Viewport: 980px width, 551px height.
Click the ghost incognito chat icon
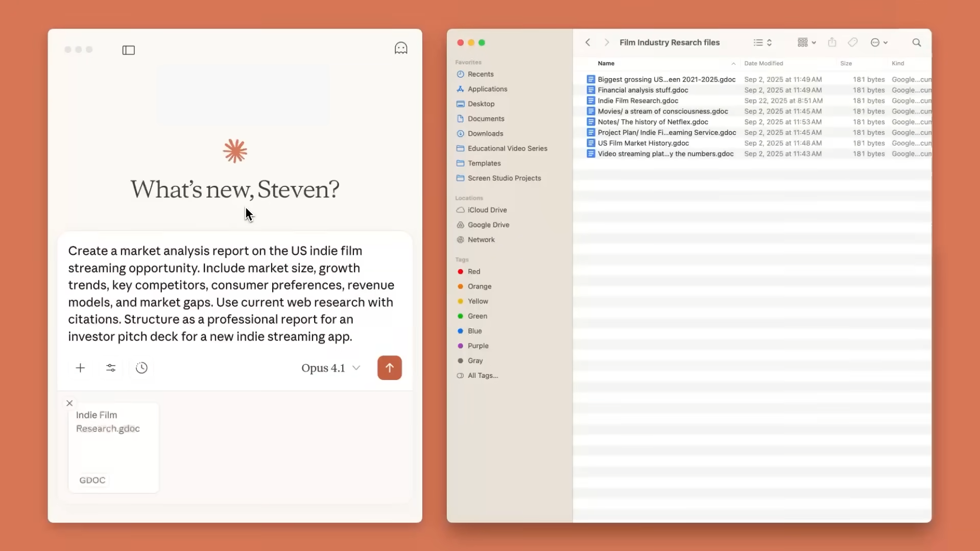point(401,49)
